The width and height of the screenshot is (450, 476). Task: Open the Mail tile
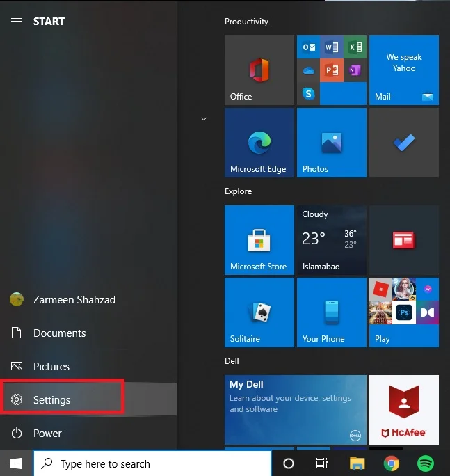tap(404, 70)
